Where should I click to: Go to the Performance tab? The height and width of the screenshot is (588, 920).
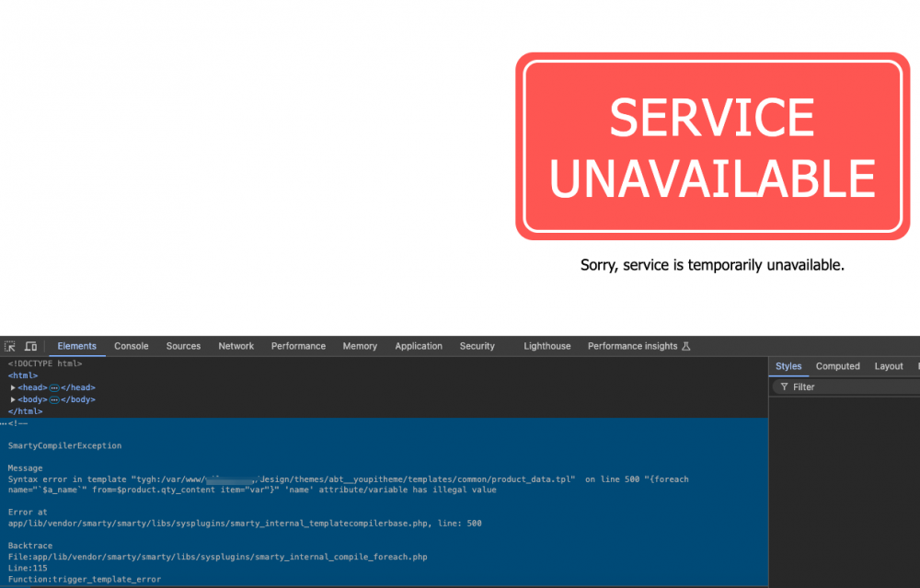[x=298, y=346]
